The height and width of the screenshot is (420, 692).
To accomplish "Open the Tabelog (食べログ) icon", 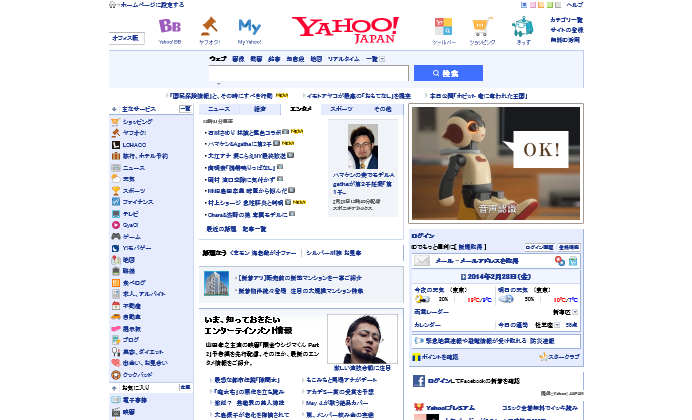I will pos(116,283).
